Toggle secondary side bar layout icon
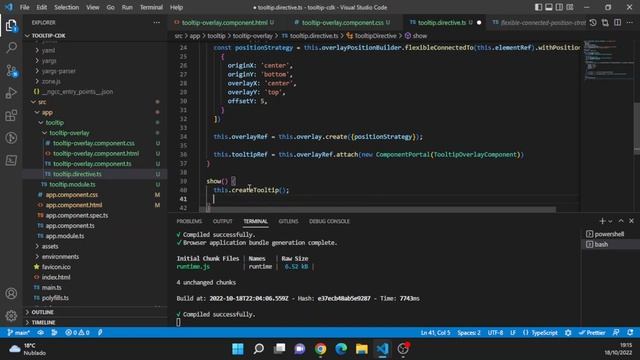This screenshot has width=640, height=360. (x=559, y=7)
